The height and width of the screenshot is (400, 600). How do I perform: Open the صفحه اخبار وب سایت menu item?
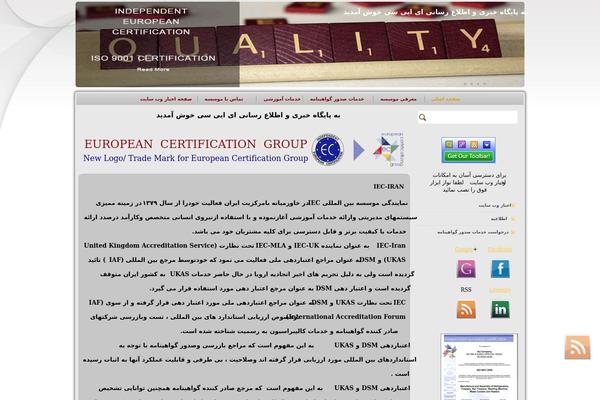(166, 99)
